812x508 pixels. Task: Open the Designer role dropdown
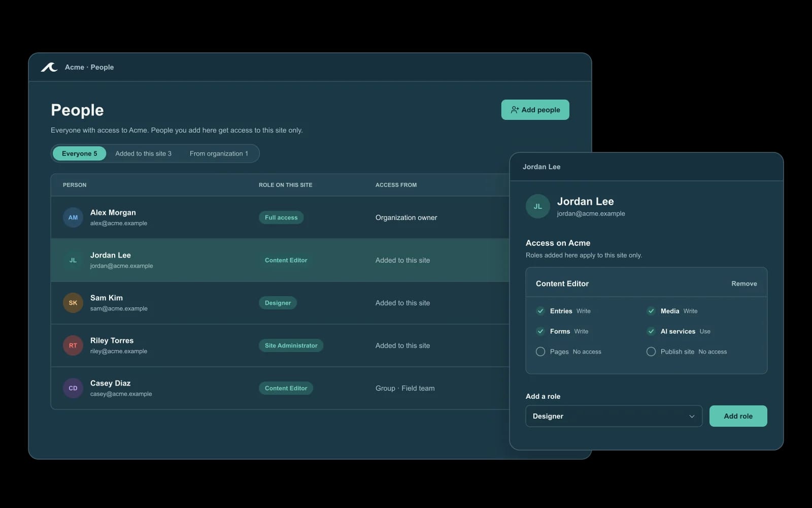pyautogui.click(x=614, y=416)
